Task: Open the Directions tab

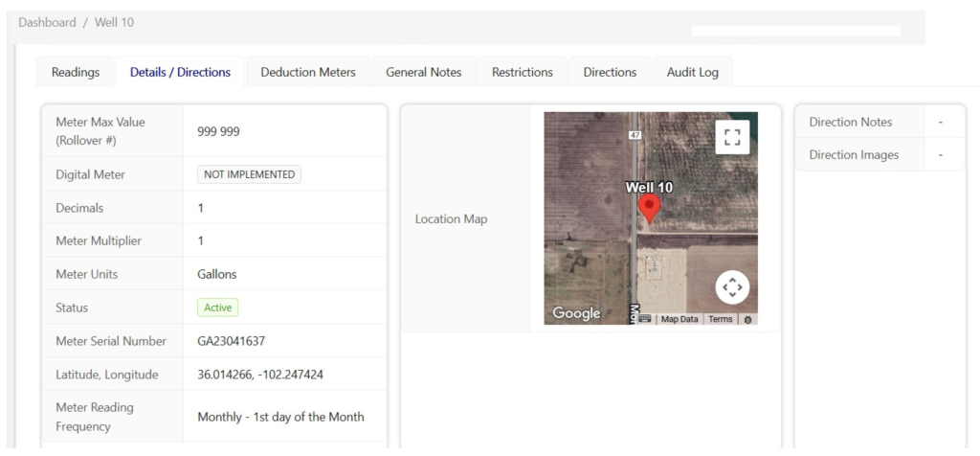Action: pyautogui.click(x=610, y=72)
